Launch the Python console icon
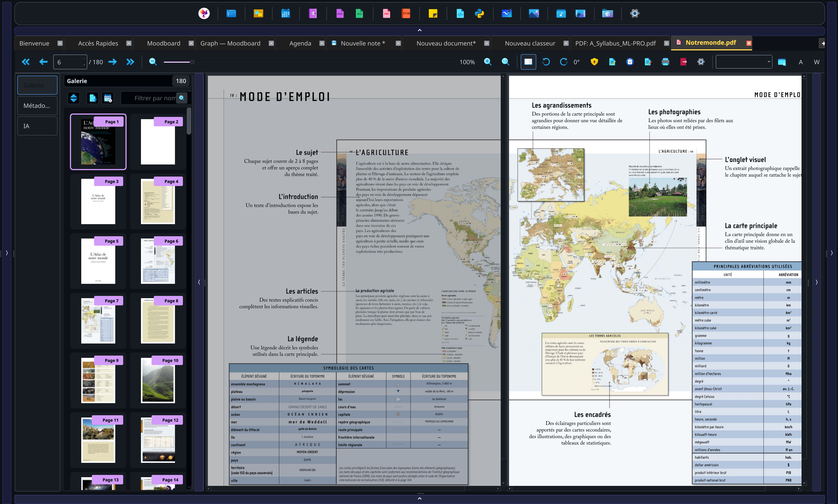The width and height of the screenshot is (838, 504). click(480, 14)
